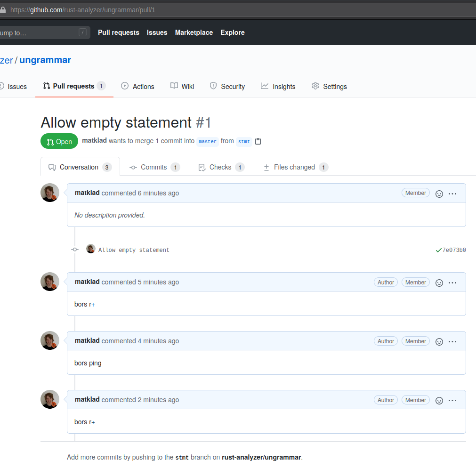Click the copy branch name clipboard icon
The image size is (476, 469).
pyautogui.click(x=258, y=141)
